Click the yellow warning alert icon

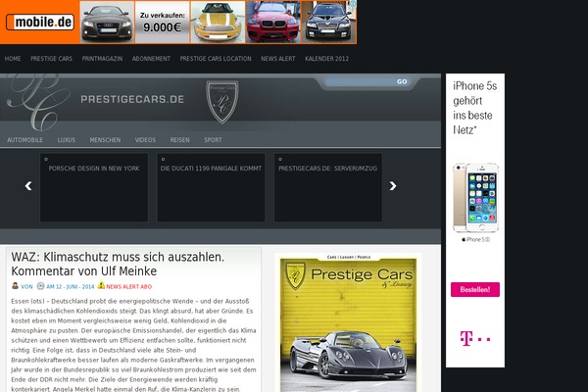click(x=101, y=285)
